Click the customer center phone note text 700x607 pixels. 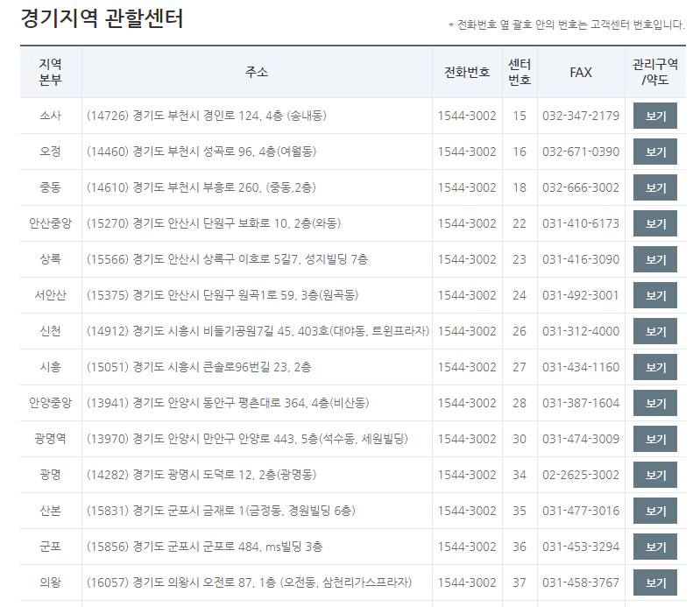(567, 25)
